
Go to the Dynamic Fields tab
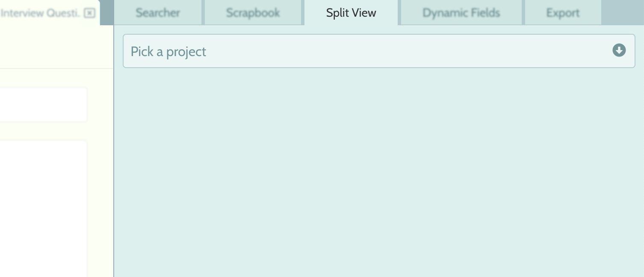pyautogui.click(x=461, y=13)
